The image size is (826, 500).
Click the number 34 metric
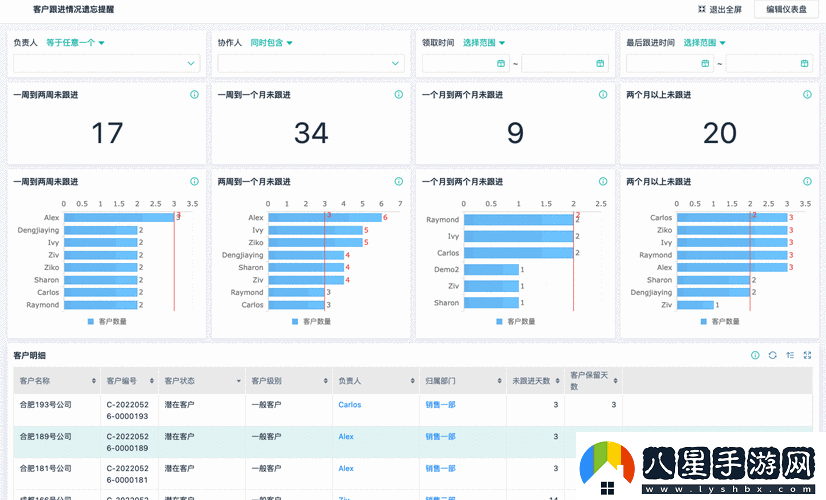[x=311, y=133]
